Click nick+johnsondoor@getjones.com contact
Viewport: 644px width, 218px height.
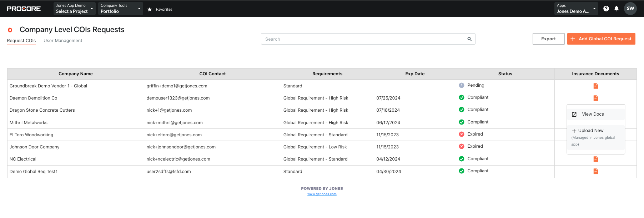click(x=181, y=147)
